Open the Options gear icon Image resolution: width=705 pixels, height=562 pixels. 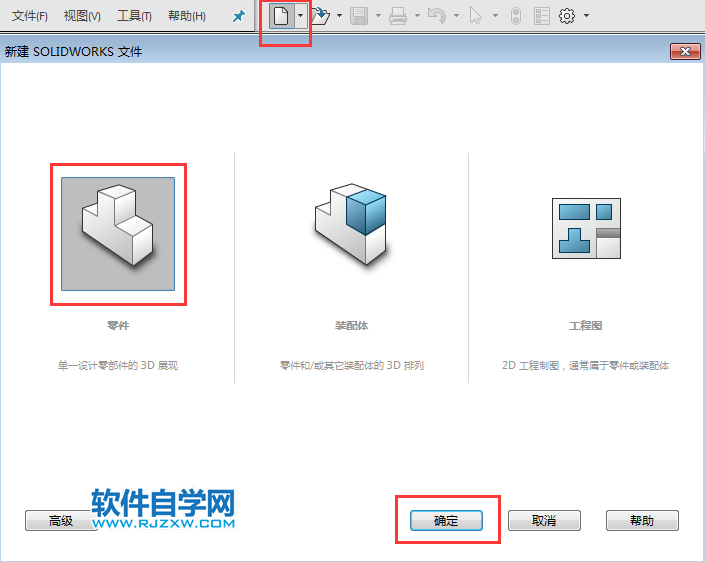pos(567,16)
